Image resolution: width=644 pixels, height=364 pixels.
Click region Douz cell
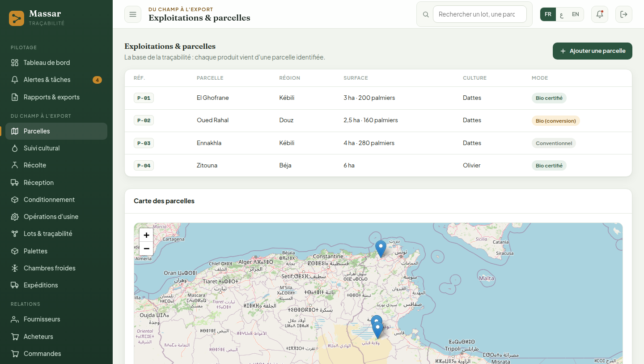coord(286,120)
